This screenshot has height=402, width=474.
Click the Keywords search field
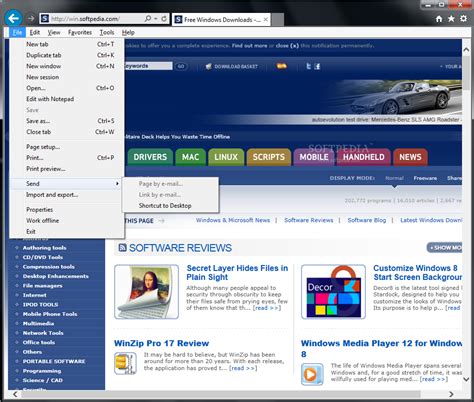[148, 66]
